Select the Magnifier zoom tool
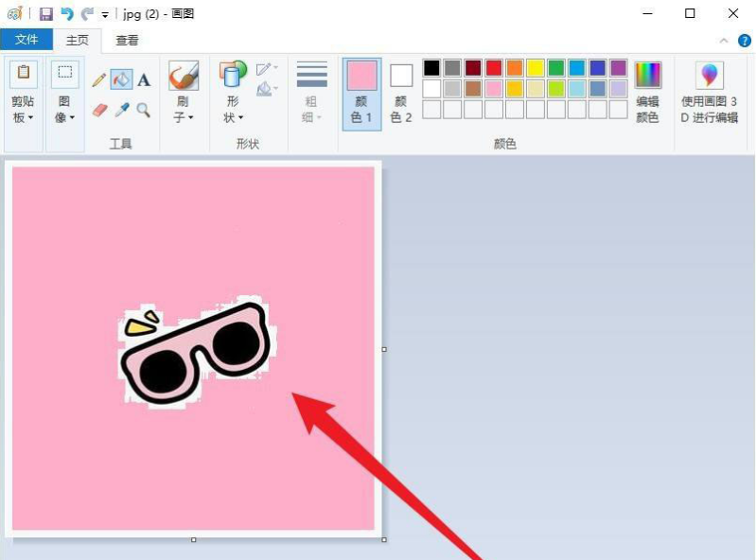 pos(144,111)
